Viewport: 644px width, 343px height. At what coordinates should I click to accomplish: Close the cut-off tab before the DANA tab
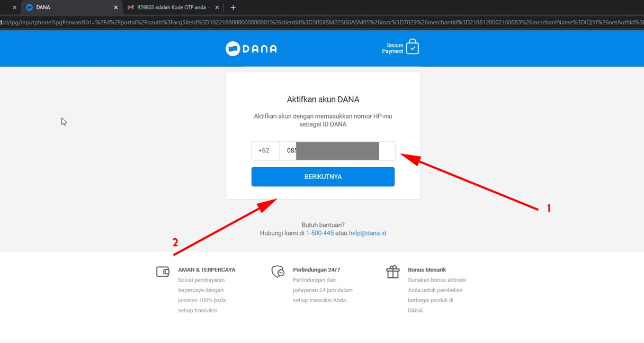(14, 7)
